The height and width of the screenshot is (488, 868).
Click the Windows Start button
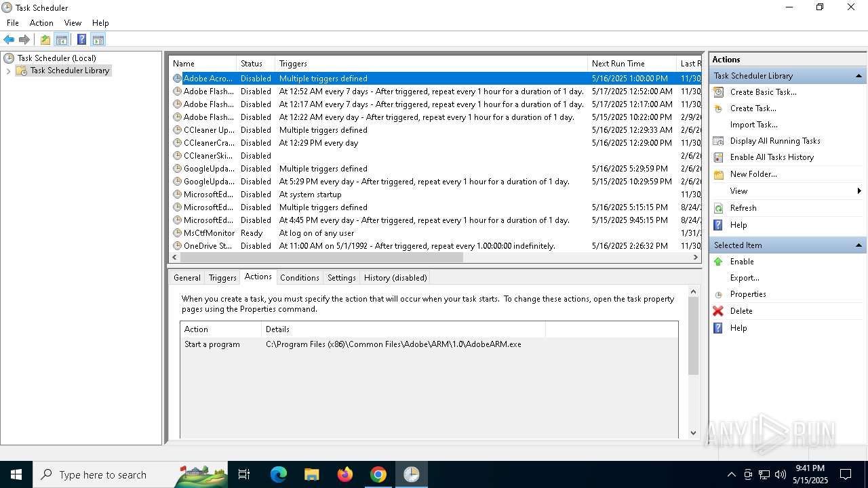coord(16,474)
